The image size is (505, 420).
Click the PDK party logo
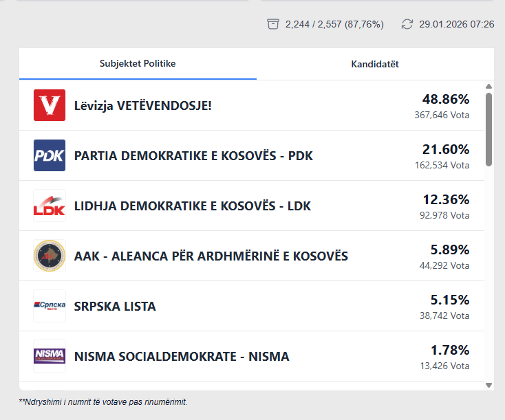point(50,155)
